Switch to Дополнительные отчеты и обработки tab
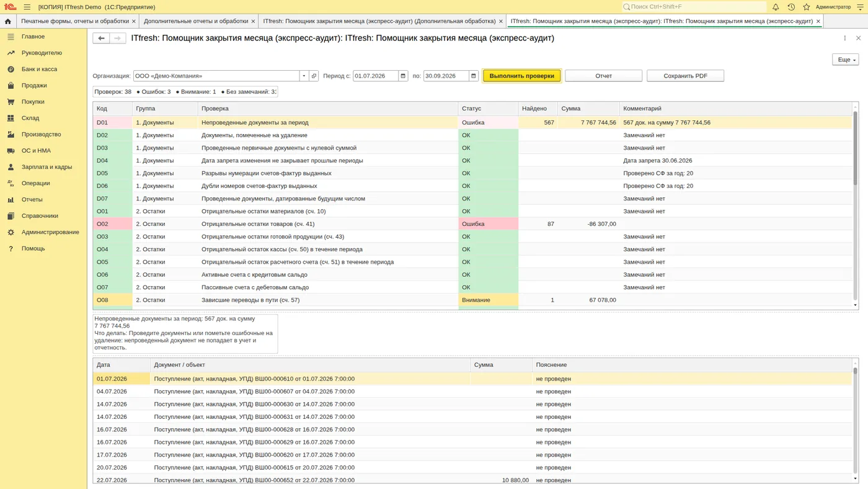This screenshot has height=489, width=868. (196, 21)
